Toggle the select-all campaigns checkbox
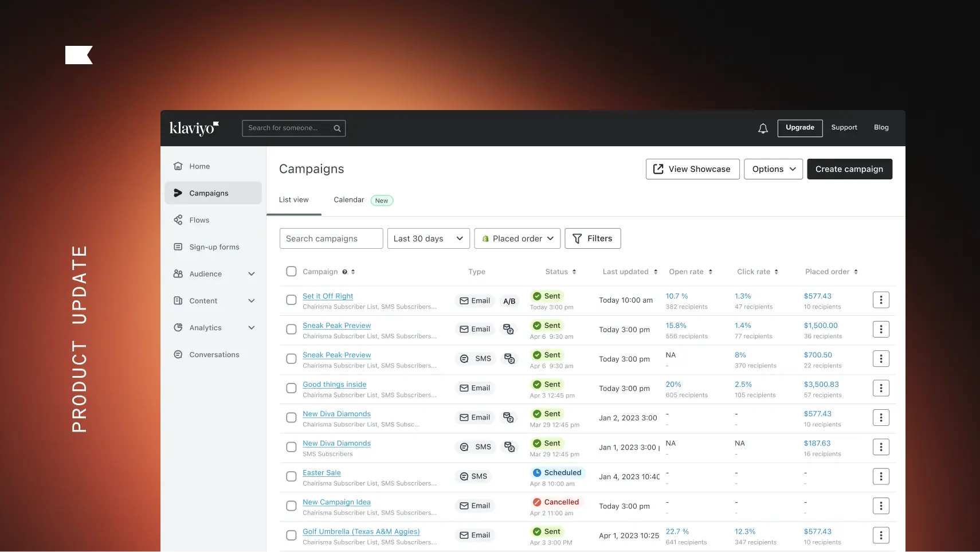Screen dimensions: 980x552 291,272
